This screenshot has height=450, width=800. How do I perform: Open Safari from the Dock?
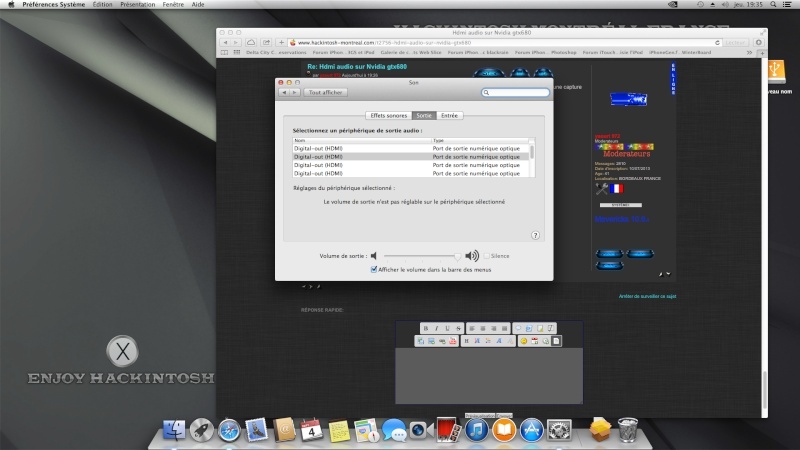coord(229,430)
